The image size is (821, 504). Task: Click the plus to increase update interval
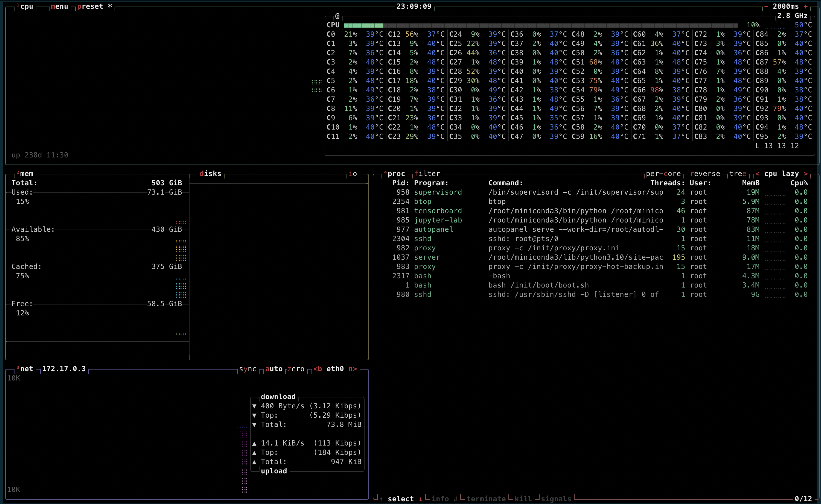pyautogui.click(x=806, y=6)
